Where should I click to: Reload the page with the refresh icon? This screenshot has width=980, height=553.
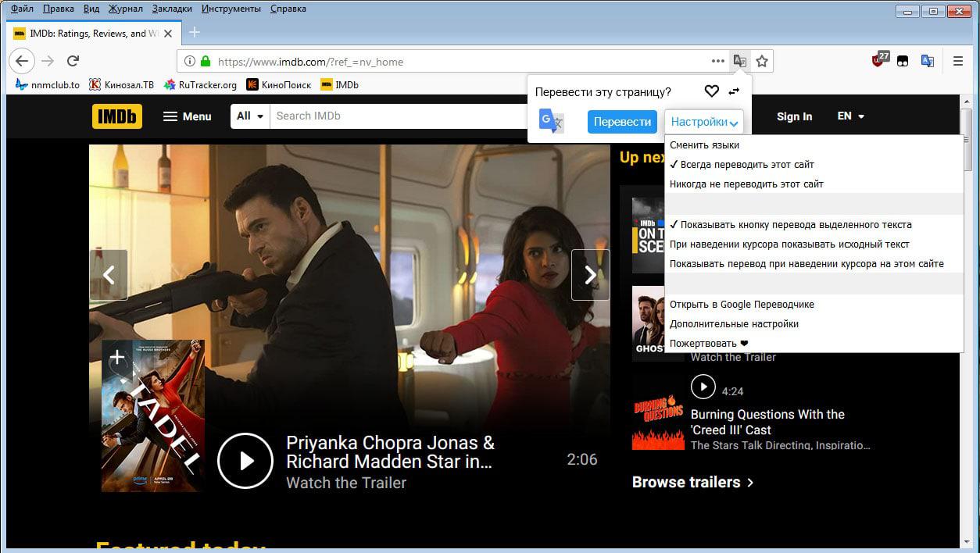73,61
